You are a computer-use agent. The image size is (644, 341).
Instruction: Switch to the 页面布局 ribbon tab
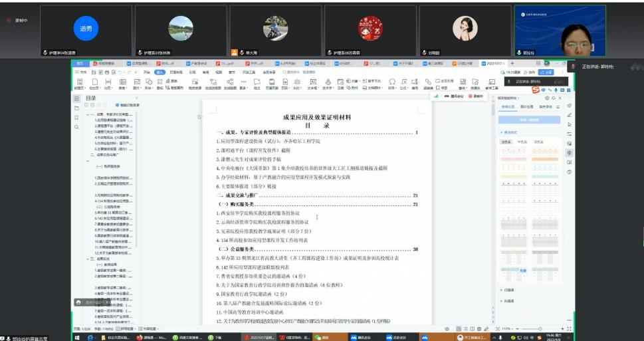pyautogui.click(x=175, y=72)
